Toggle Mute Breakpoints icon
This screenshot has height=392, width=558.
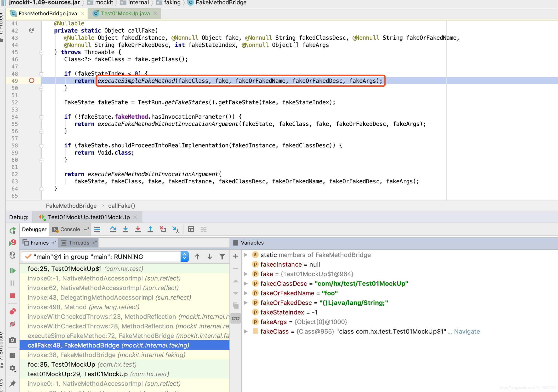click(x=12, y=324)
